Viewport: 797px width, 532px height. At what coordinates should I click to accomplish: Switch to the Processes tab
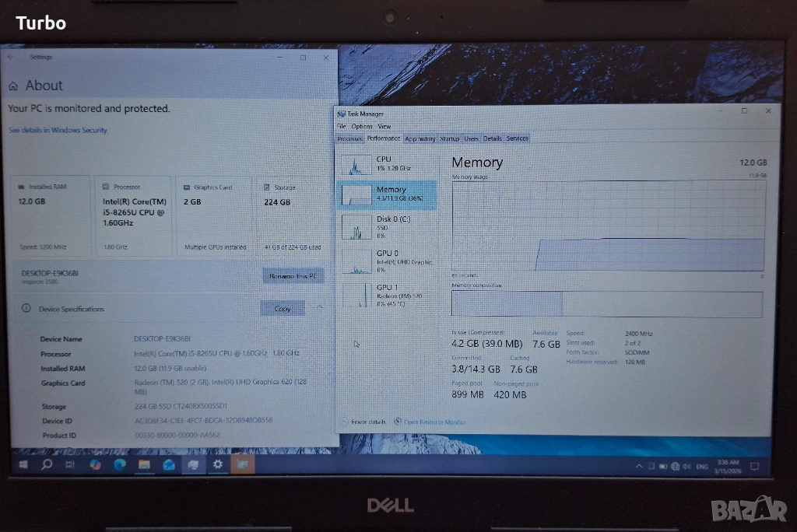(x=349, y=138)
